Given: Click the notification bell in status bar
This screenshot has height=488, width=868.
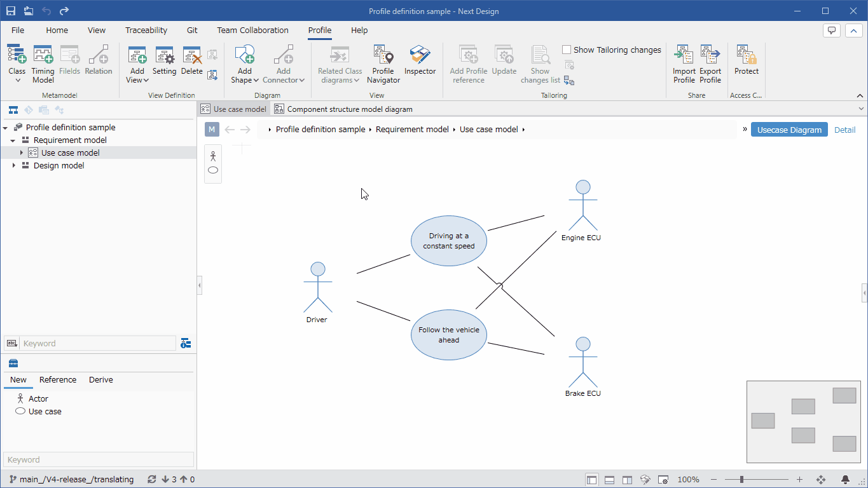Looking at the screenshot, I should [845, 480].
